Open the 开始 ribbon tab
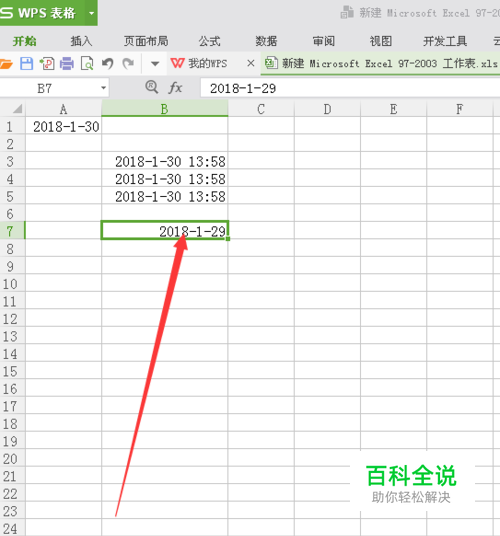The image size is (500, 536). (x=24, y=41)
